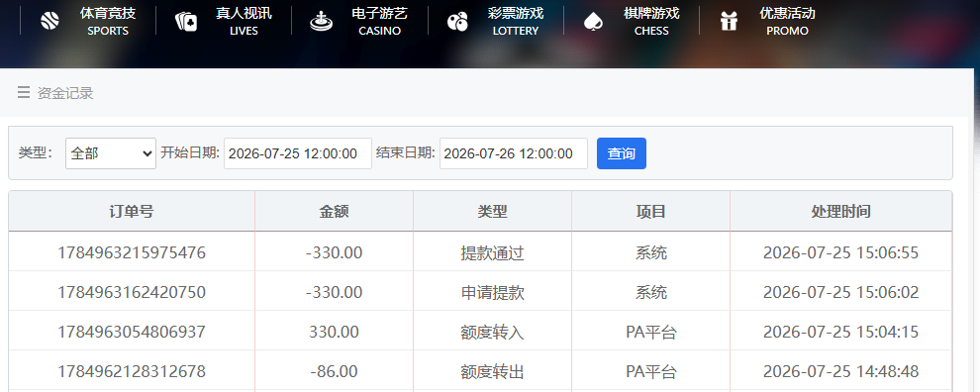This screenshot has height=392, width=980.
Task: Click the 金额 column header
Action: [x=334, y=211]
